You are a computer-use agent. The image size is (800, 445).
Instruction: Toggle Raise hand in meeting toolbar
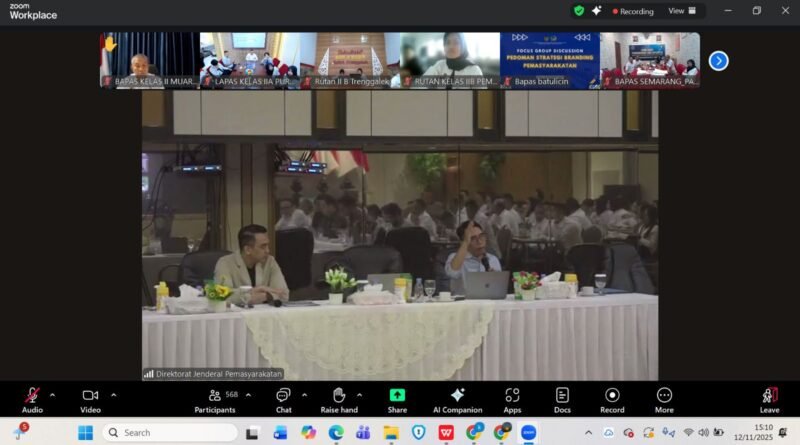[339, 396]
